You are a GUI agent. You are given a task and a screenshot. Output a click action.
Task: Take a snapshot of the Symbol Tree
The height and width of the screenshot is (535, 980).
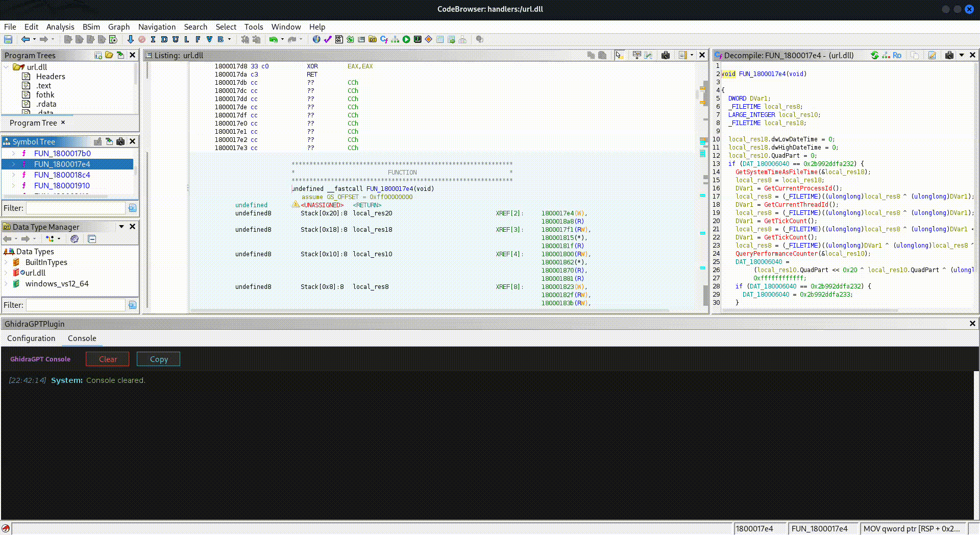point(120,141)
